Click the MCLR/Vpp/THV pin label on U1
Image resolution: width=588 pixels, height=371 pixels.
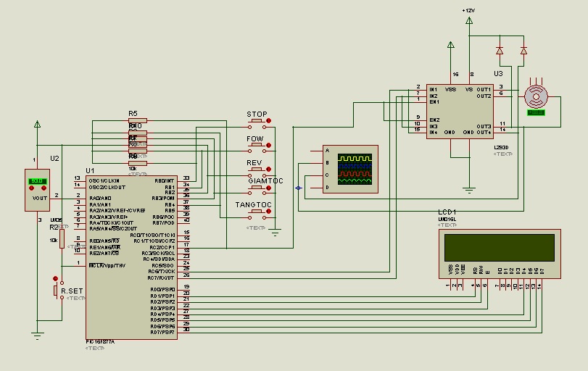click(x=107, y=265)
